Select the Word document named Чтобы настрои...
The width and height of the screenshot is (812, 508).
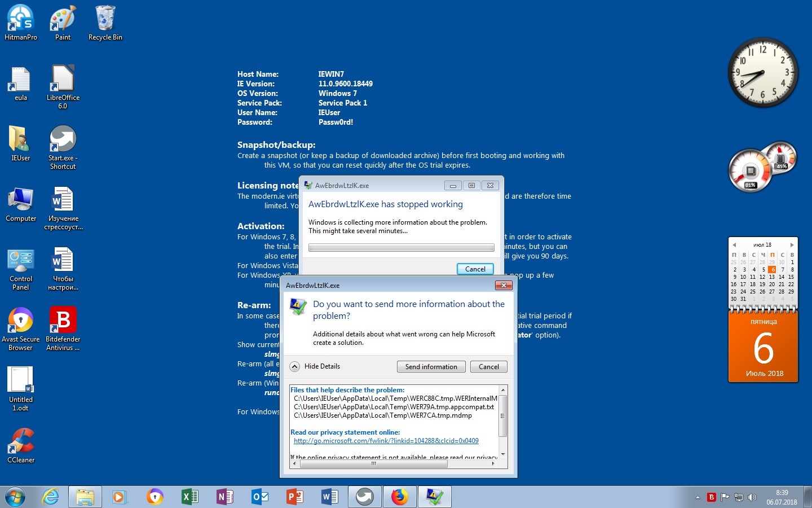[63, 269]
